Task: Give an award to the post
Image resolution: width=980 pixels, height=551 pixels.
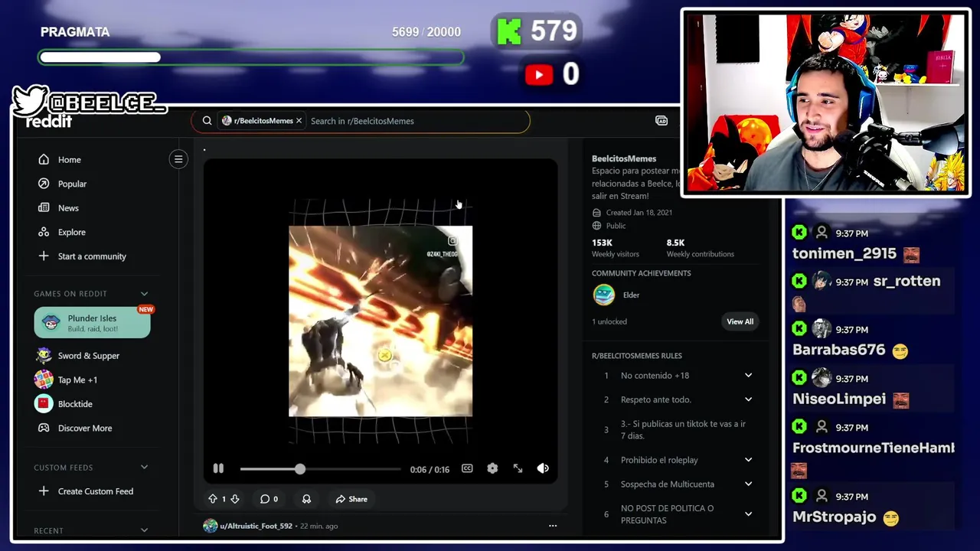Action: click(306, 499)
